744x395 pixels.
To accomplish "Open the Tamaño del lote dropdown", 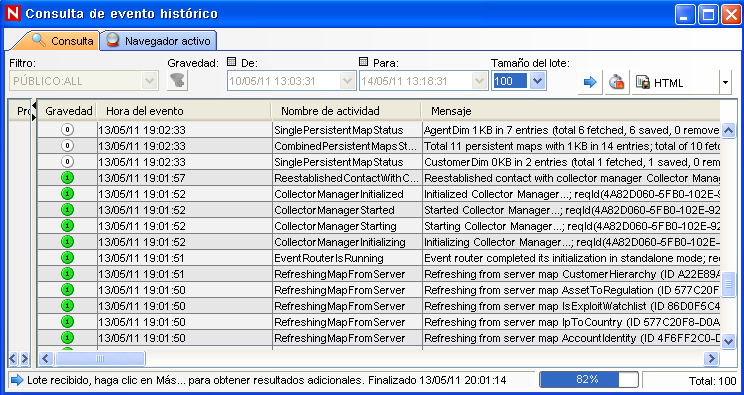I will click(x=537, y=81).
